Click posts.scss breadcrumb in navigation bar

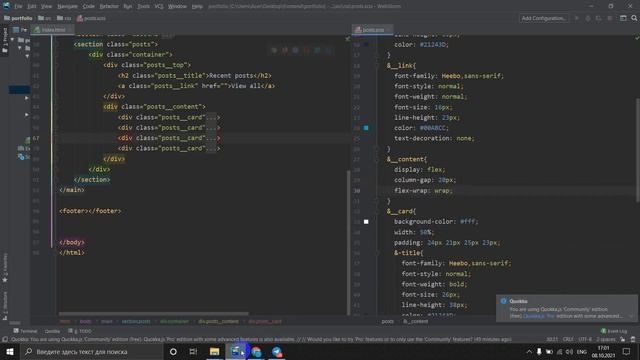pyautogui.click(x=91, y=18)
